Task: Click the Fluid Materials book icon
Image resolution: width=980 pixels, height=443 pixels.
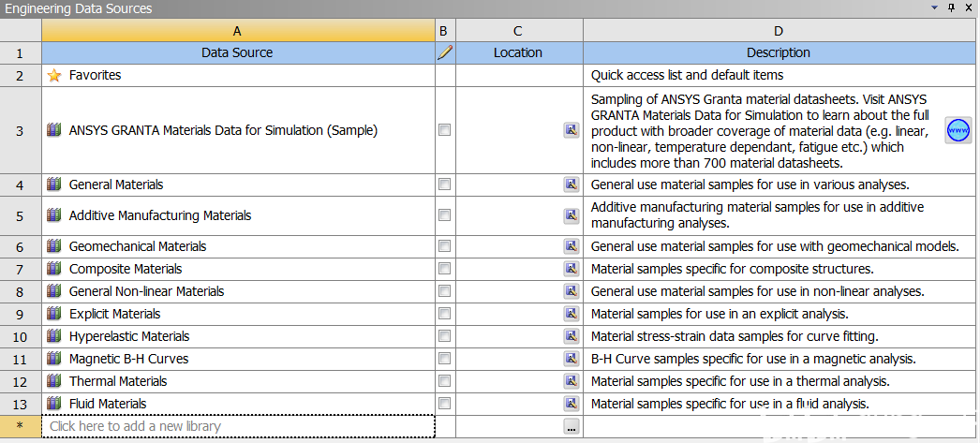Action: 54,404
